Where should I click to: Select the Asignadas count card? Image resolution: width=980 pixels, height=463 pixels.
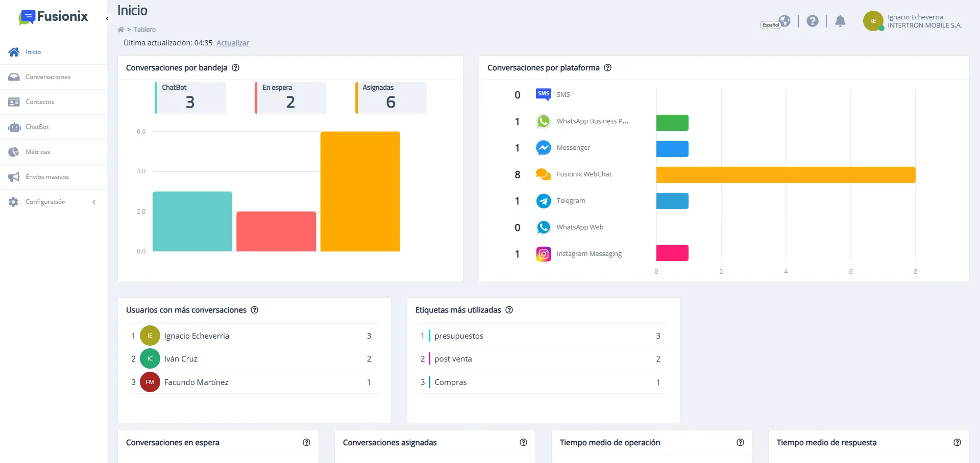point(391,97)
